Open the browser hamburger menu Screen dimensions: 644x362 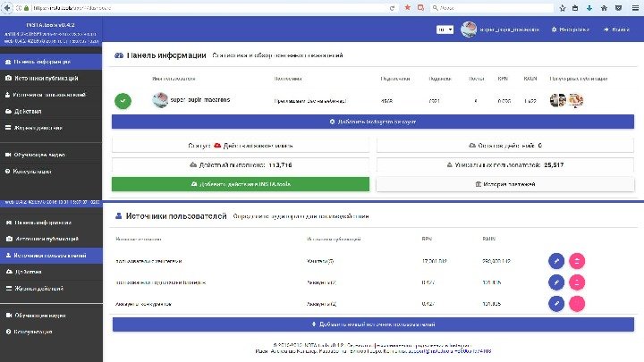pos(635,8)
